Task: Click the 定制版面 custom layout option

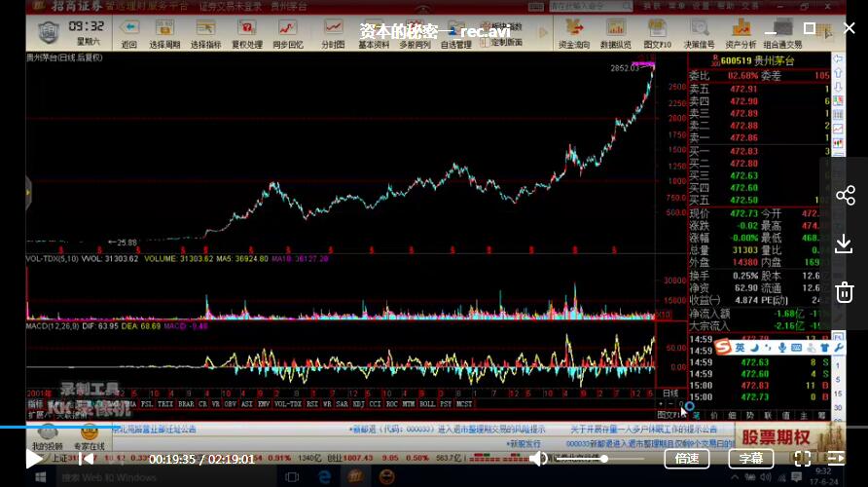Action: point(502,42)
